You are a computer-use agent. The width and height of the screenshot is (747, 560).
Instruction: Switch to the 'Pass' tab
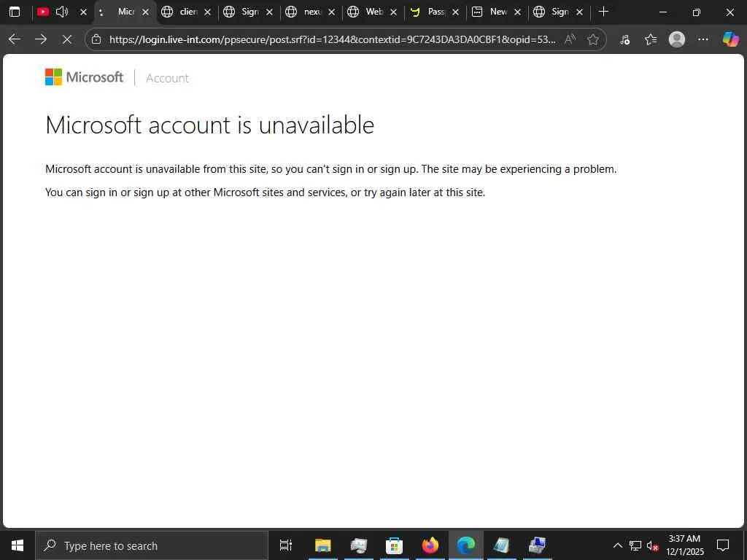[x=429, y=12]
